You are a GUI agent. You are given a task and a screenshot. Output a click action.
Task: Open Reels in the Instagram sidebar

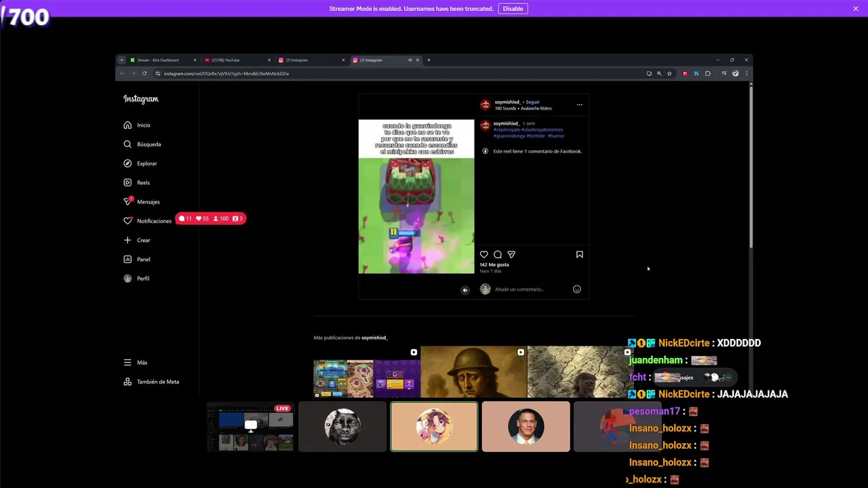tap(136, 182)
